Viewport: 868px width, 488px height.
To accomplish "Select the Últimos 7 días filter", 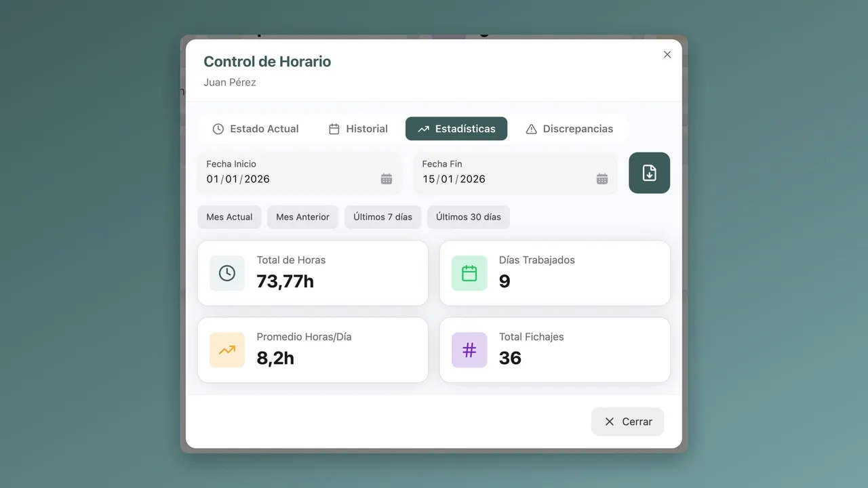I will [383, 217].
